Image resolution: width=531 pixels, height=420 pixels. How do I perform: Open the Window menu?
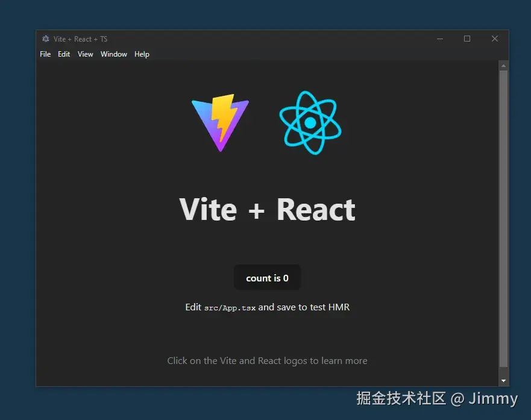coord(113,54)
